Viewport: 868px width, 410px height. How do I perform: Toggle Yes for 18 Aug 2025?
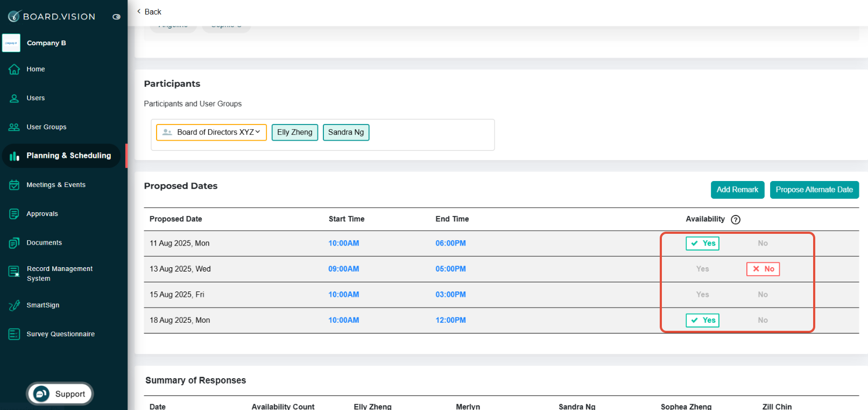[702, 321]
